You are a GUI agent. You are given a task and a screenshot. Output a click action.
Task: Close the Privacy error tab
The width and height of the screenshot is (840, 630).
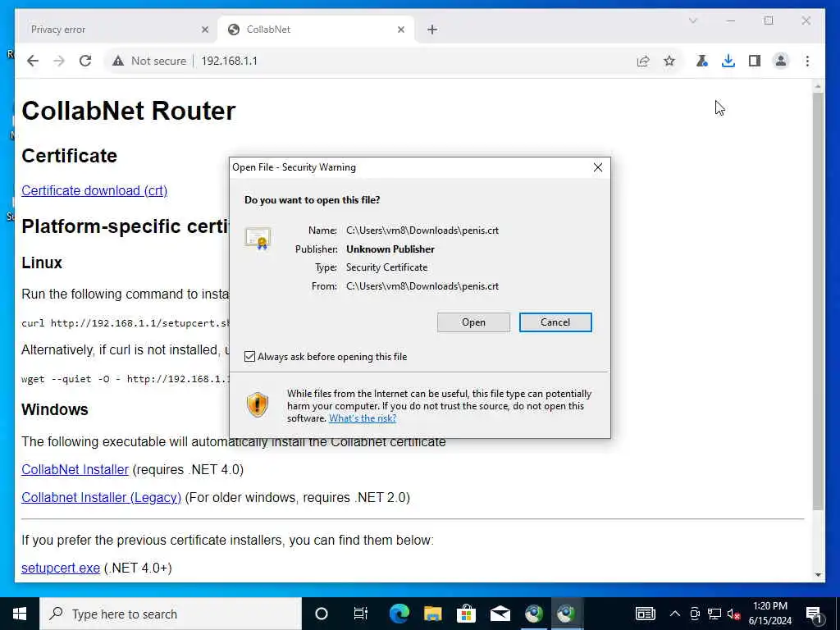pyautogui.click(x=204, y=30)
